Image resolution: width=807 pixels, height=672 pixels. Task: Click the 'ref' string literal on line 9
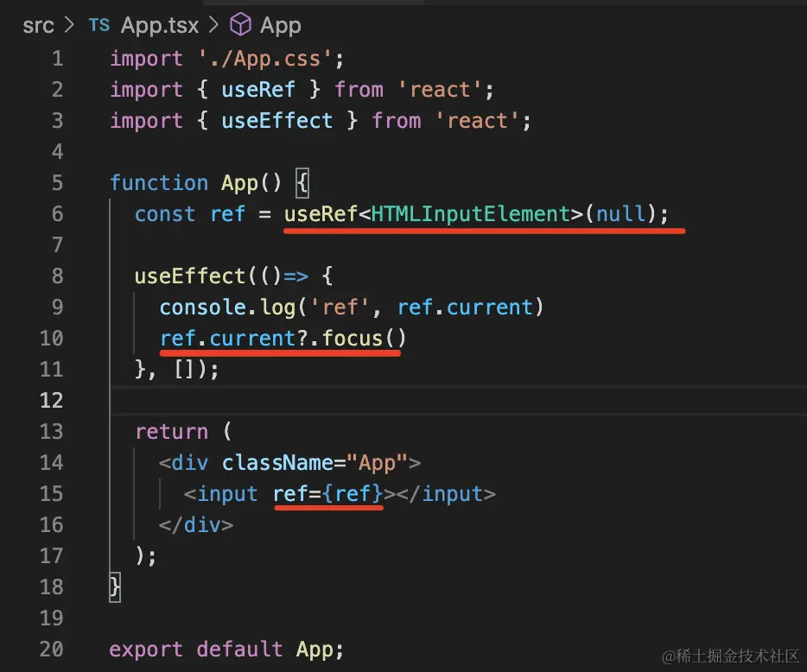click(x=340, y=307)
